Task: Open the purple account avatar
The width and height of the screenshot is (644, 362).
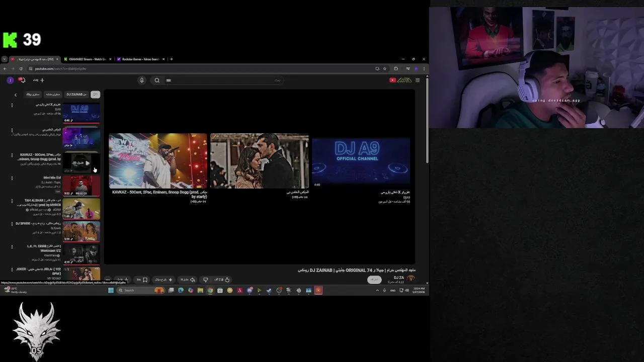Action: [x=10, y=80]
